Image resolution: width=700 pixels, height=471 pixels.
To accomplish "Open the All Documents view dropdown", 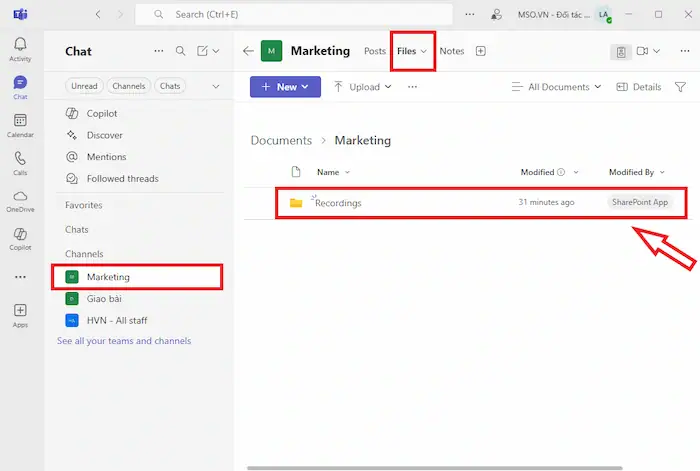I will tap(556, 87).
